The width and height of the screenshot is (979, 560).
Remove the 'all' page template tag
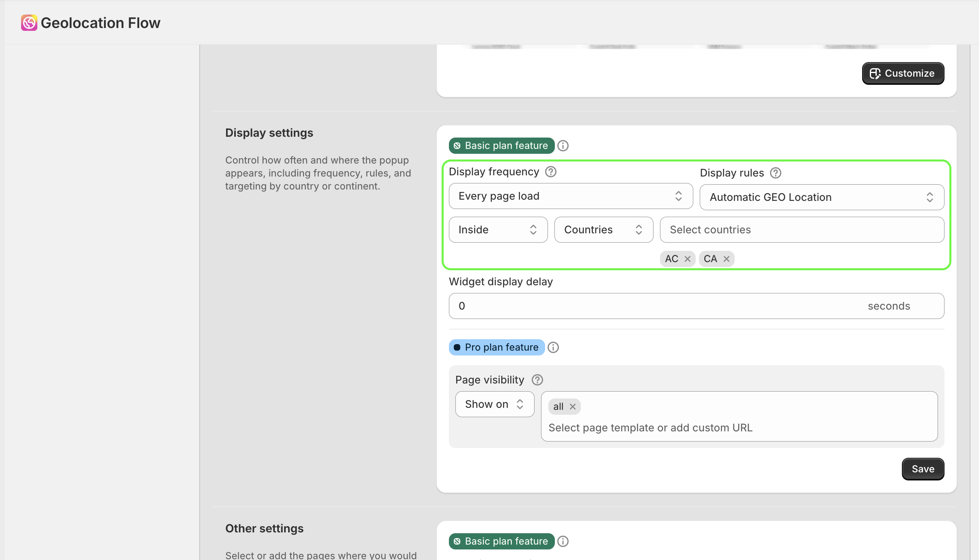tap(572, 407)
